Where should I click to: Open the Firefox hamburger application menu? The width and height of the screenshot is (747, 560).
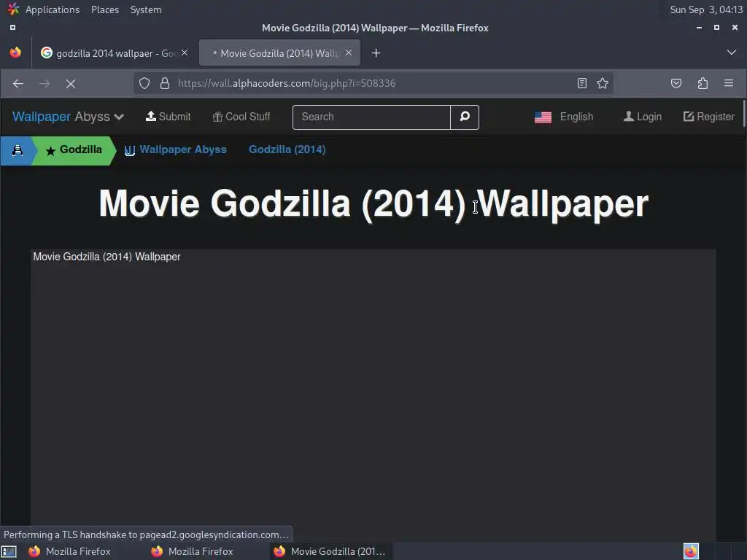729,83
